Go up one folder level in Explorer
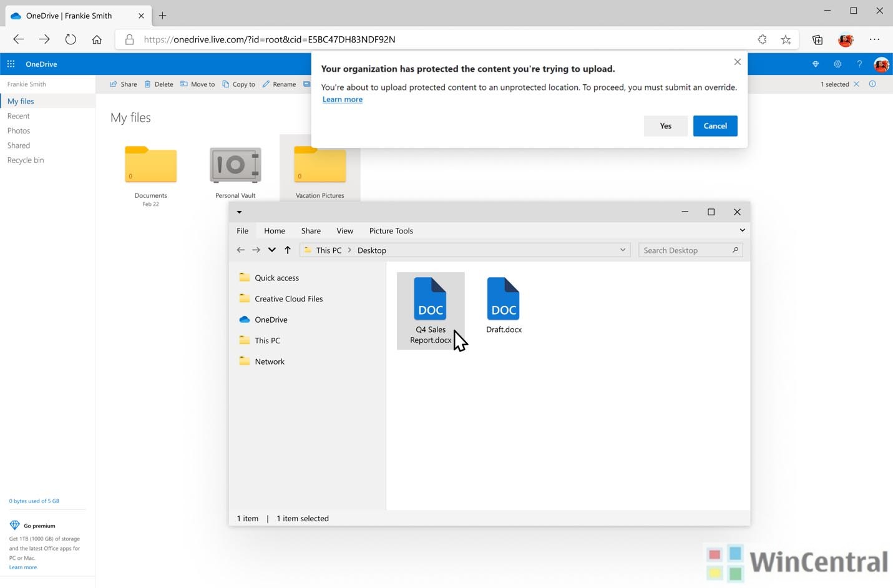This screenshot has height=588, width=893. click(288, 250)
